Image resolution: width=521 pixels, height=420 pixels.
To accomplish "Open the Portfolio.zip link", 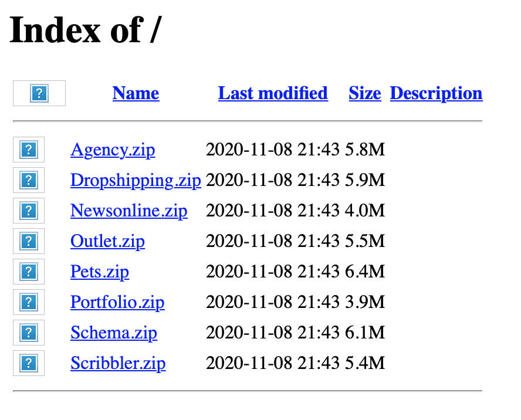I will [x=117, y=302].
